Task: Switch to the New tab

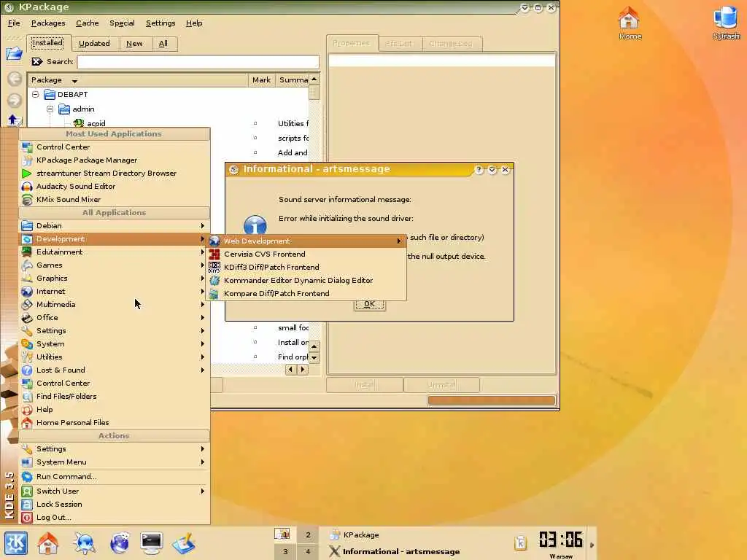Action: pos(134,43)
